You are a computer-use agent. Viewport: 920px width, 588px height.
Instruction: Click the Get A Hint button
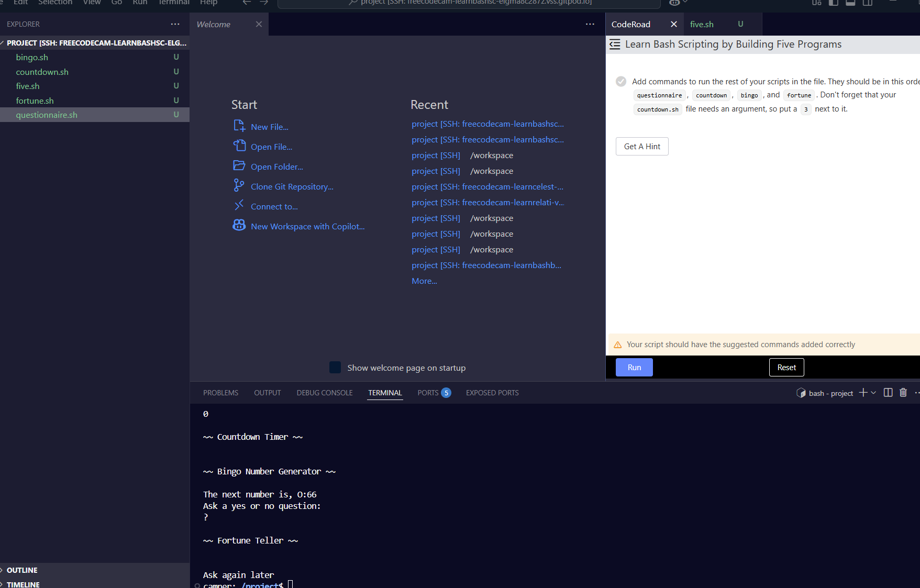(x=642, y=147)
